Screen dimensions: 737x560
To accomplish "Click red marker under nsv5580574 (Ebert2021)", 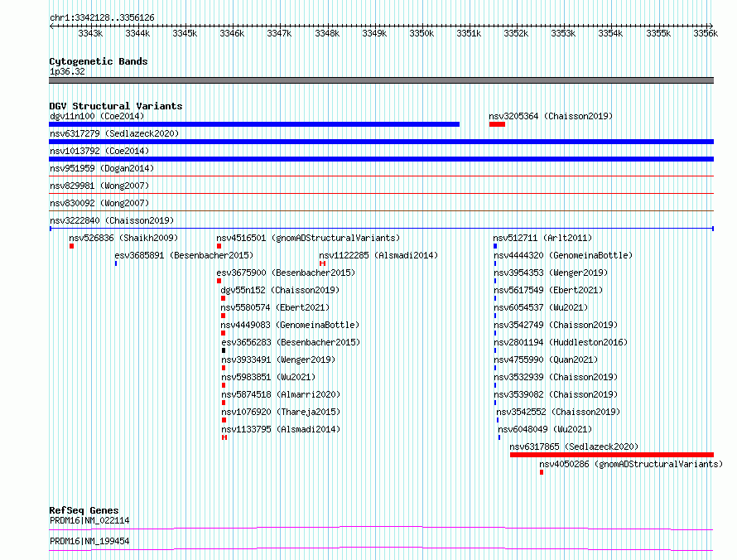I will pos(224,316).
